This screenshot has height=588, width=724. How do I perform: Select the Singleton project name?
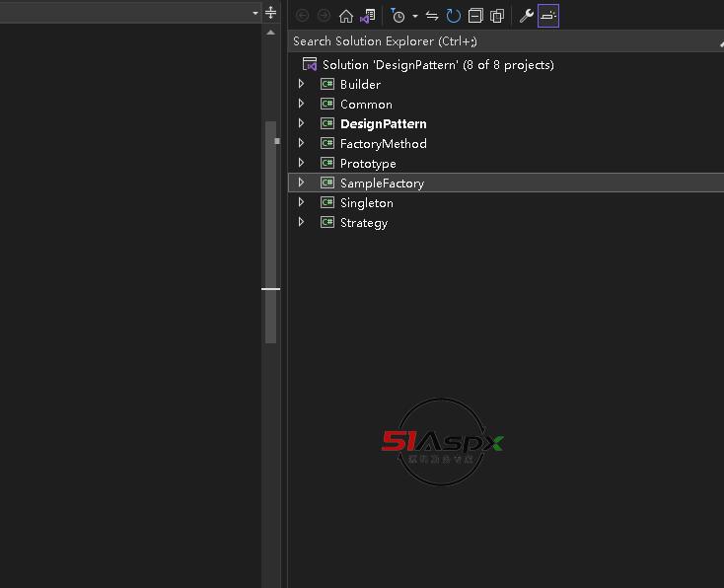[367, 203]
